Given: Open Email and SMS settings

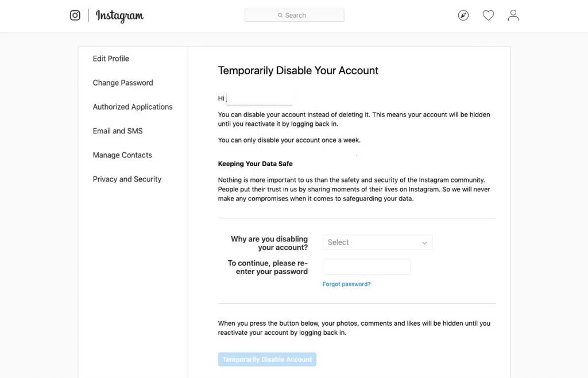Looking at the screenshot, I should [x=118, y=131].
